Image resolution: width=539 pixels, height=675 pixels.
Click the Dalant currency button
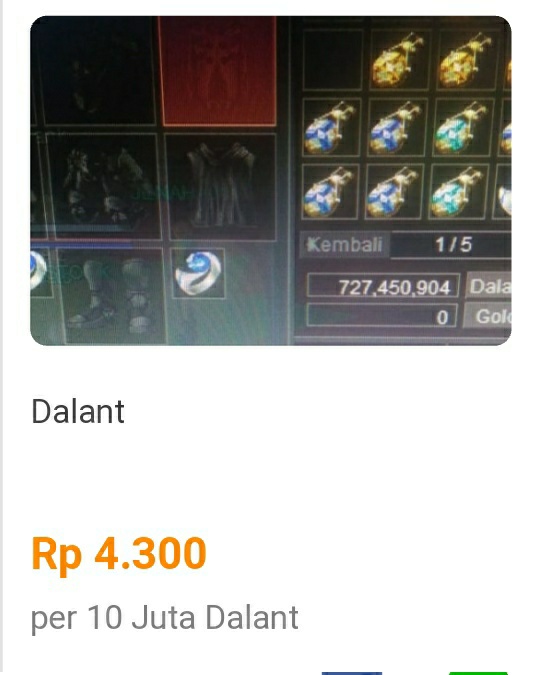coord(488,285)
